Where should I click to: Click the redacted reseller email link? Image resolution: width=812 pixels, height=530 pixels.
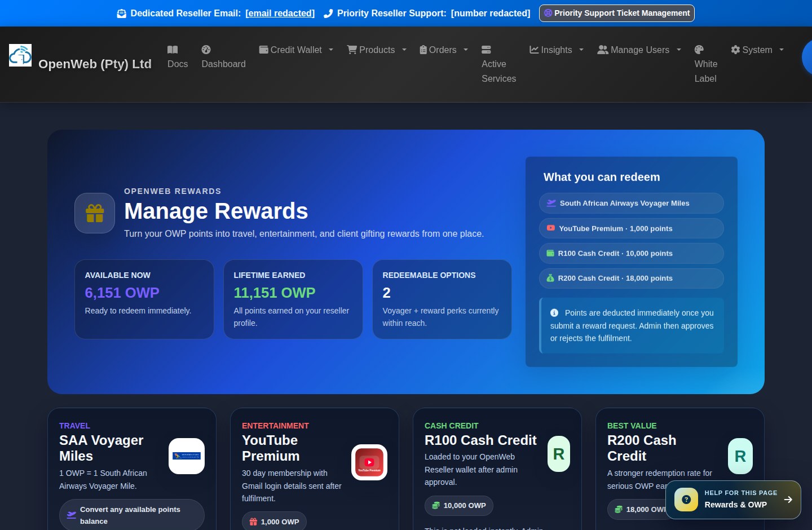[280, 13]
